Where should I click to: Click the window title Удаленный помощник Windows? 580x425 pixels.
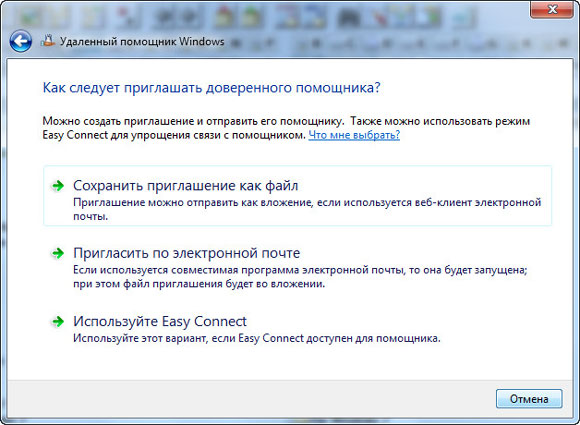(x=142, y=41)
